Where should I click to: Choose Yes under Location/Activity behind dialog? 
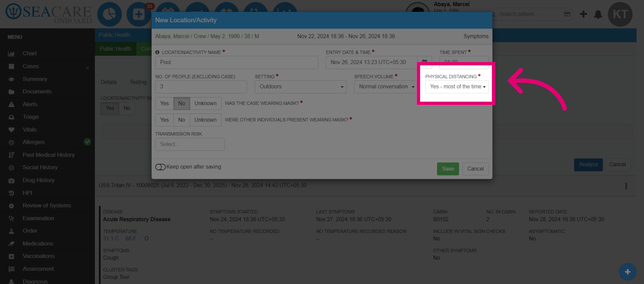point(110,108)
